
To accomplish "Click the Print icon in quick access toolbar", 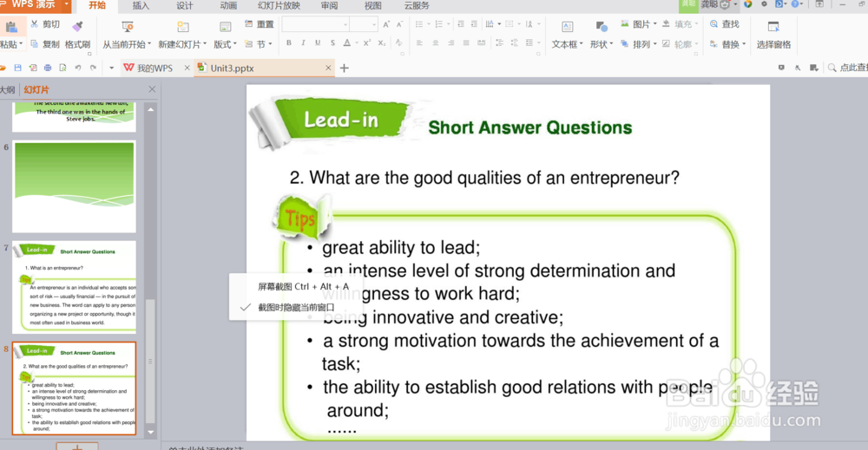I will (48, 68).
